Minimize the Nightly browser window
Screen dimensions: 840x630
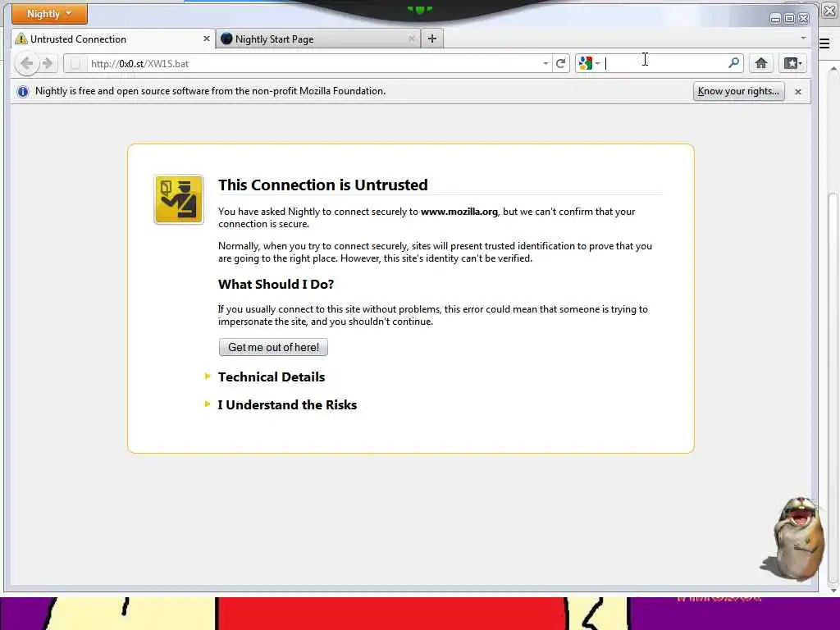pyautogui.click(x=775, y=19)
